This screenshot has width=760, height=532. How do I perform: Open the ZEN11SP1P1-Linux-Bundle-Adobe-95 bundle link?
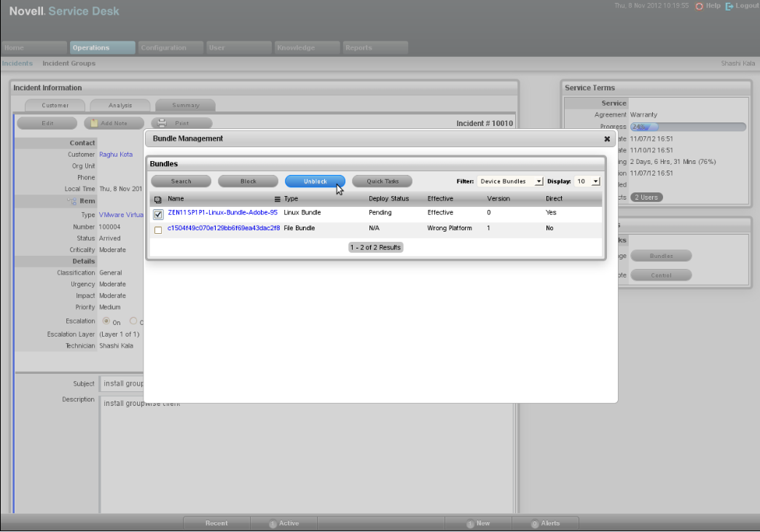tap(222, 213)
